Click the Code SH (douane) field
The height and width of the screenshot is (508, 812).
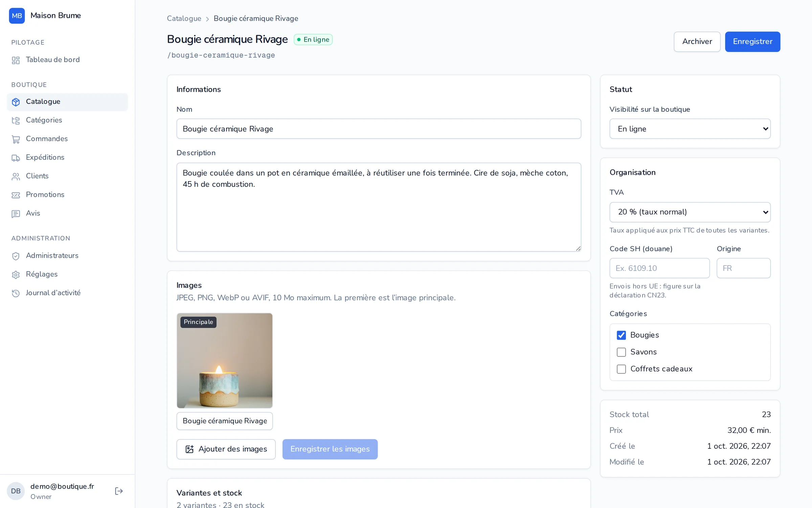[x=659, y=268]
